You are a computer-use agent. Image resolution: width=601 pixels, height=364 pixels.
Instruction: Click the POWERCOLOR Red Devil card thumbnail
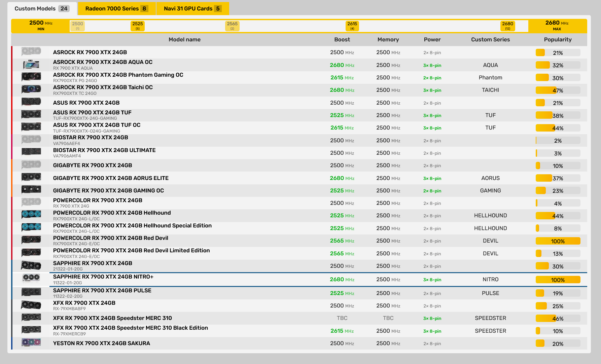pyautogui.click(x=31, y=240)
